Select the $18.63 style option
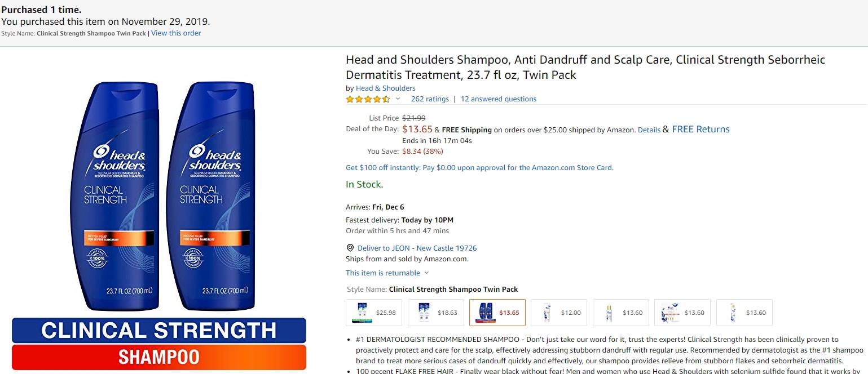 point(435,313)
